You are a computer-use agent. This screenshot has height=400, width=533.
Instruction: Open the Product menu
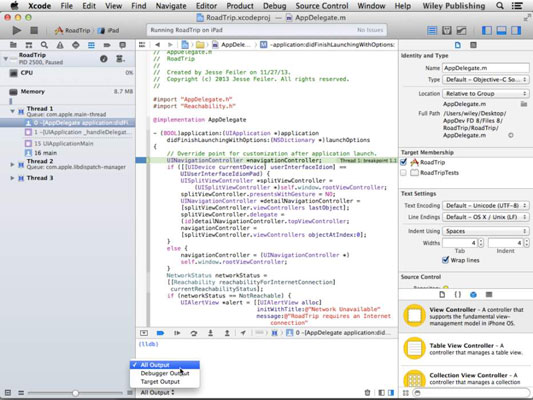click(240, 6)
